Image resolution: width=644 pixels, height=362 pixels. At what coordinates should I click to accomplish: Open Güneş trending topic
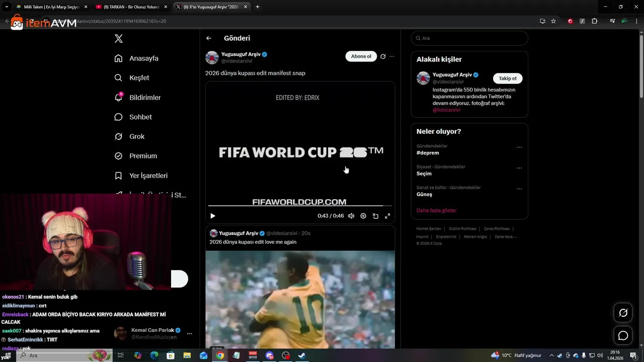point(424,194)
